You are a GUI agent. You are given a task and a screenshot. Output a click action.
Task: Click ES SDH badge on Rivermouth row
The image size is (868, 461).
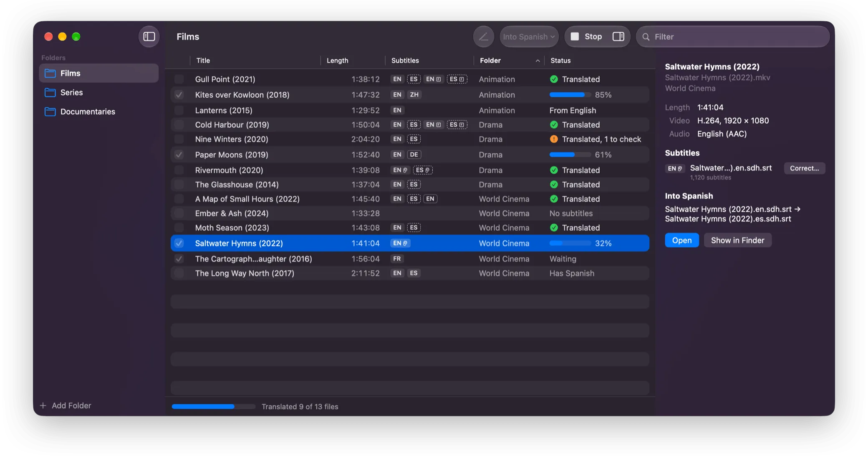(x=423, y=170)
